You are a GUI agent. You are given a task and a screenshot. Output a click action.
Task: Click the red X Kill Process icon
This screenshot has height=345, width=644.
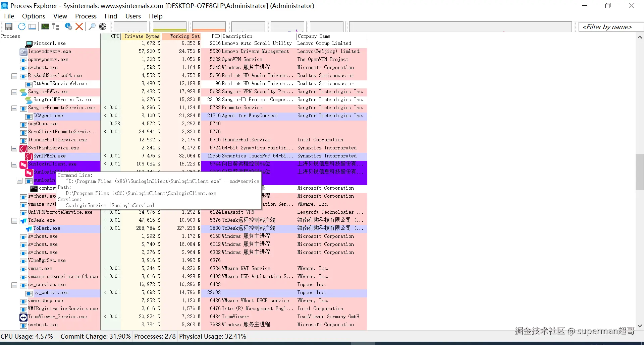(79, 26)
